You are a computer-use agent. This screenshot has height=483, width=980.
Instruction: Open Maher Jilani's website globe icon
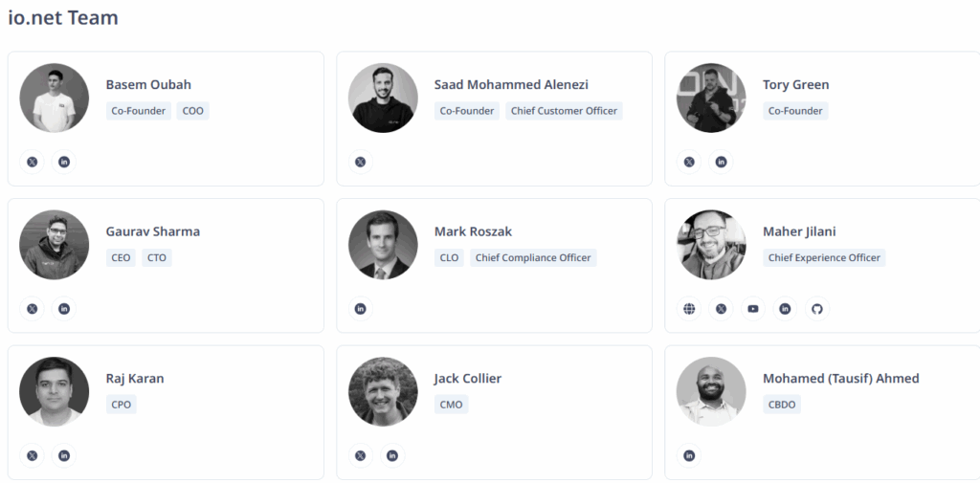[x=689, y=309]
